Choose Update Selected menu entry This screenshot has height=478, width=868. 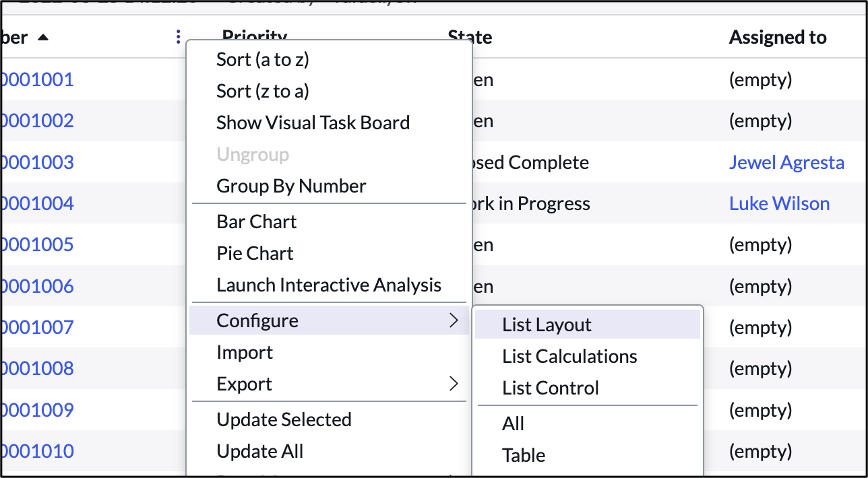pyautogui.click(x=283, y=420)
